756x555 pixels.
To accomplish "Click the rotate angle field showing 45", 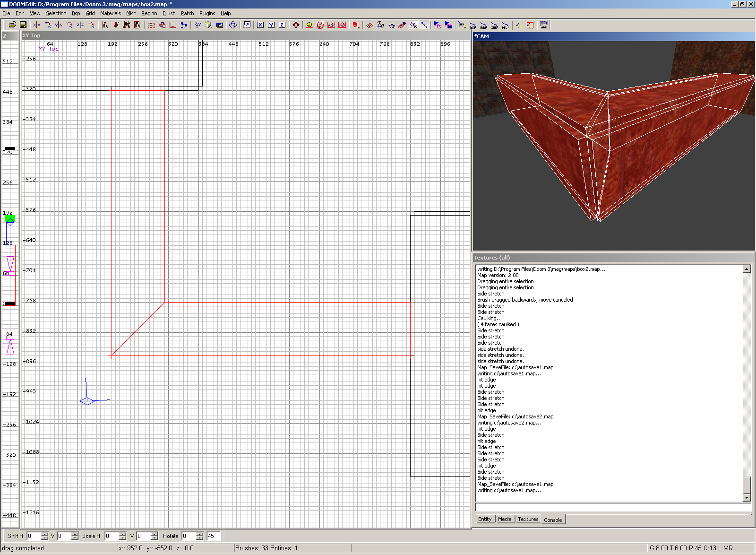I will click(213, 536).
